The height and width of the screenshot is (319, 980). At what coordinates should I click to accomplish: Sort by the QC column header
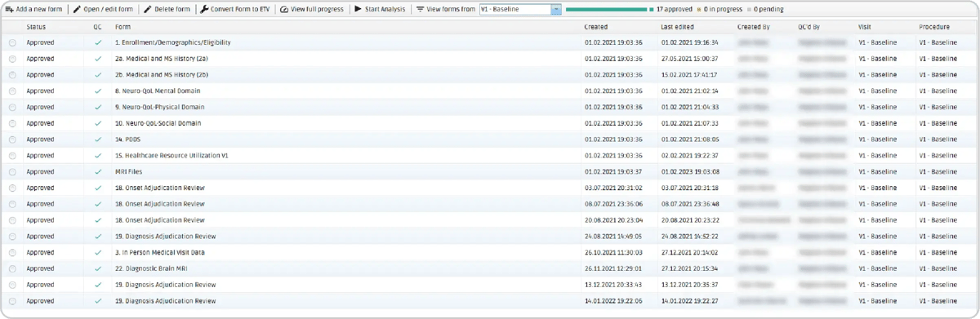pyautogui.click(x=98, y=27)
